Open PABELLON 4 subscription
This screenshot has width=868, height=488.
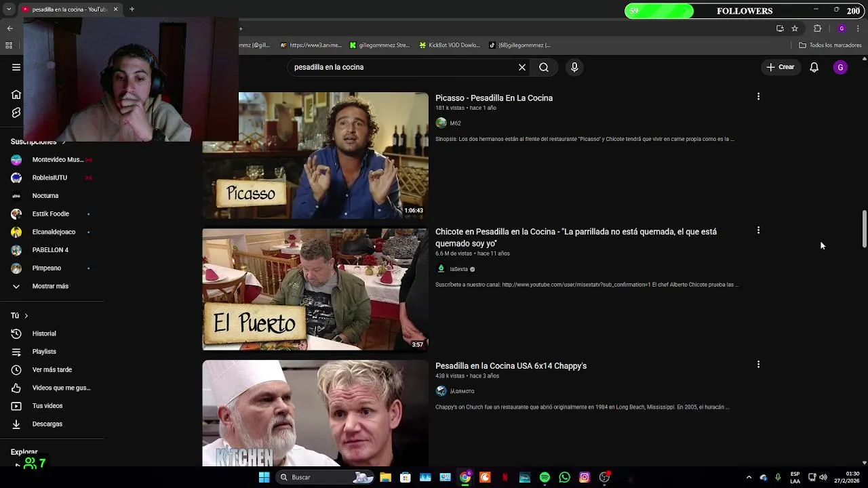52,250
